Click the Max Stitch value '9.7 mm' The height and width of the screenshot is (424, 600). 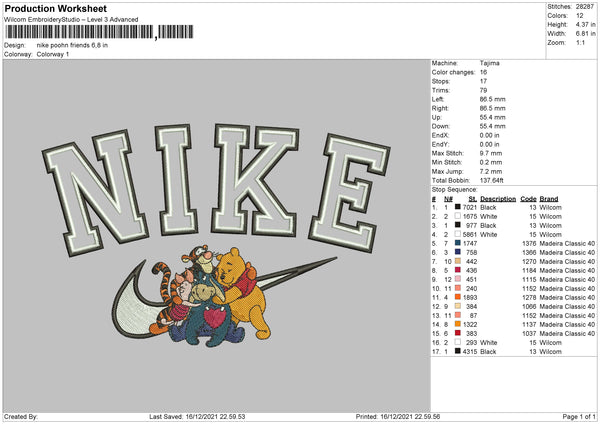491,153
